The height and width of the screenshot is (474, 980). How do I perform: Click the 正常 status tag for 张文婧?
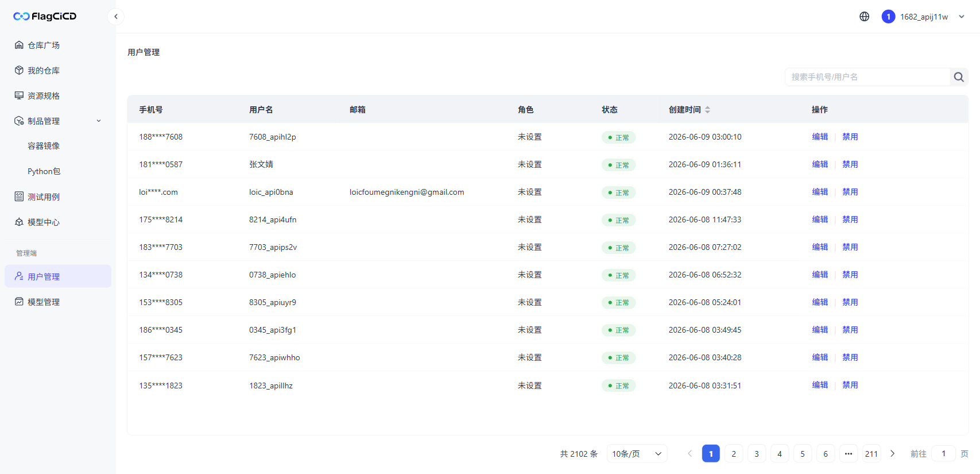tap(618, 165)
